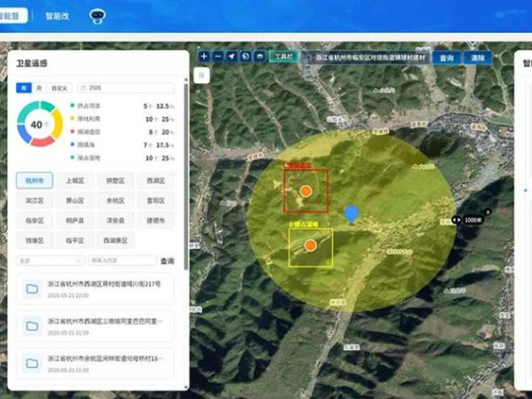
Task: Open the 2026 year picker field
Action: pos(126,88)
